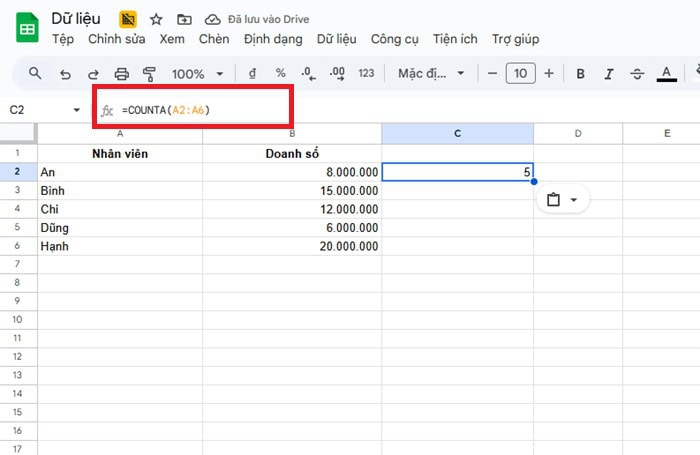Open the search menus magnifier
Image resolution: width=700 pixels, height=455 pixels.
[35, 73]
